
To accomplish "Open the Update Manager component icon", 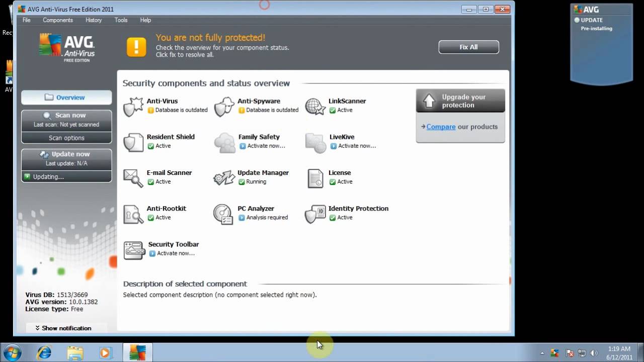I will tap(224, 178).
